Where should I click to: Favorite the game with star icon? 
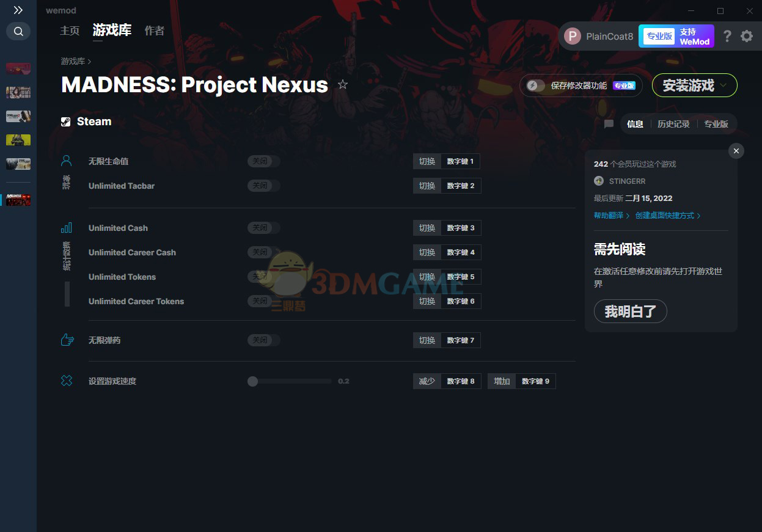[x=343, y=84]
